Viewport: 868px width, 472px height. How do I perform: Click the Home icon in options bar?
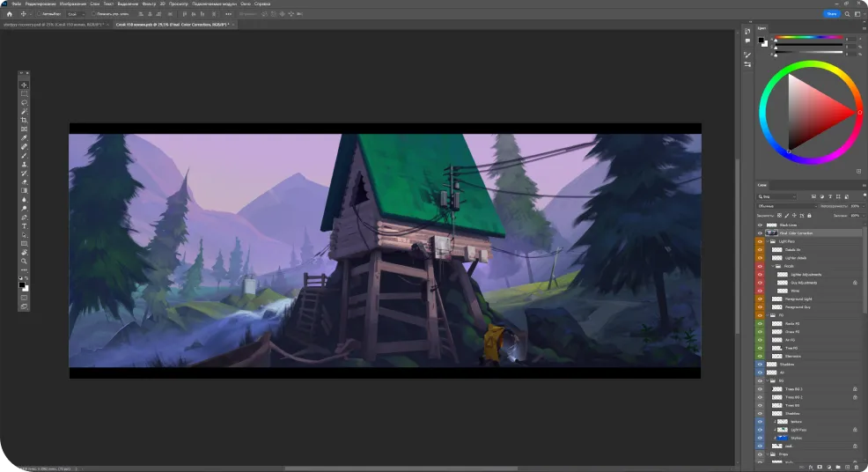(x=9, y=14)
